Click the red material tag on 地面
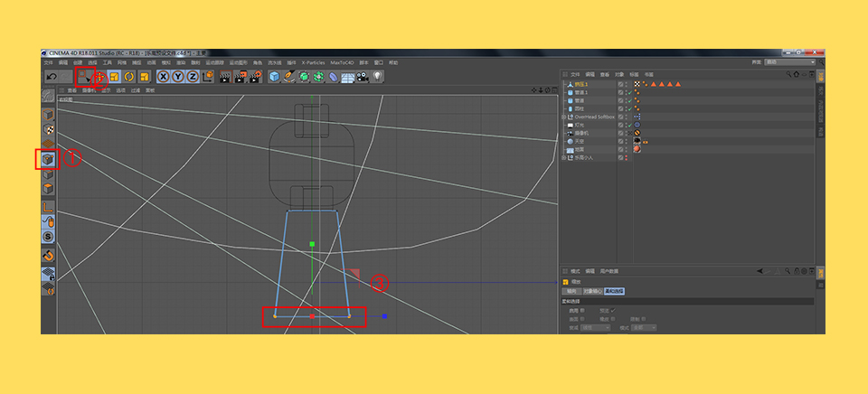Image resolution: width=868 pixels, height=394 pixels. (x=637, y=149)
